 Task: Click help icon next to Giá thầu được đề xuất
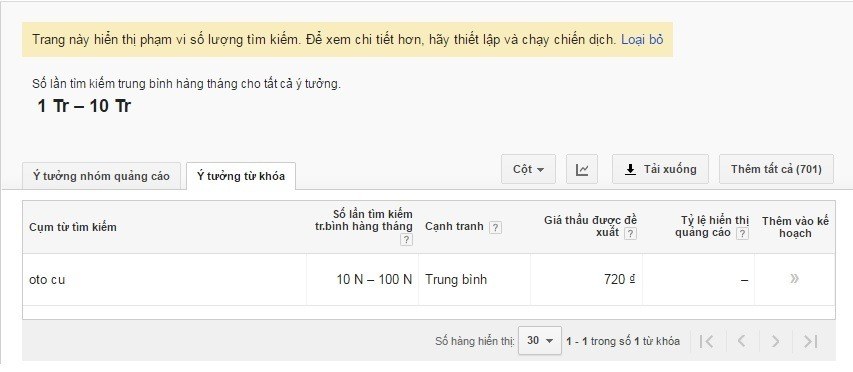pyautogui.click(x=630, y=234)
